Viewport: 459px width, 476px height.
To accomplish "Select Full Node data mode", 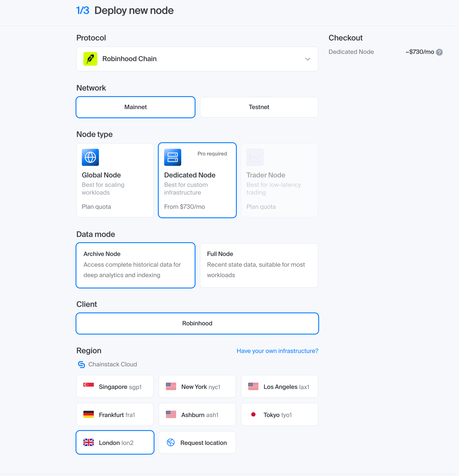I will click(x=259, y=265).
